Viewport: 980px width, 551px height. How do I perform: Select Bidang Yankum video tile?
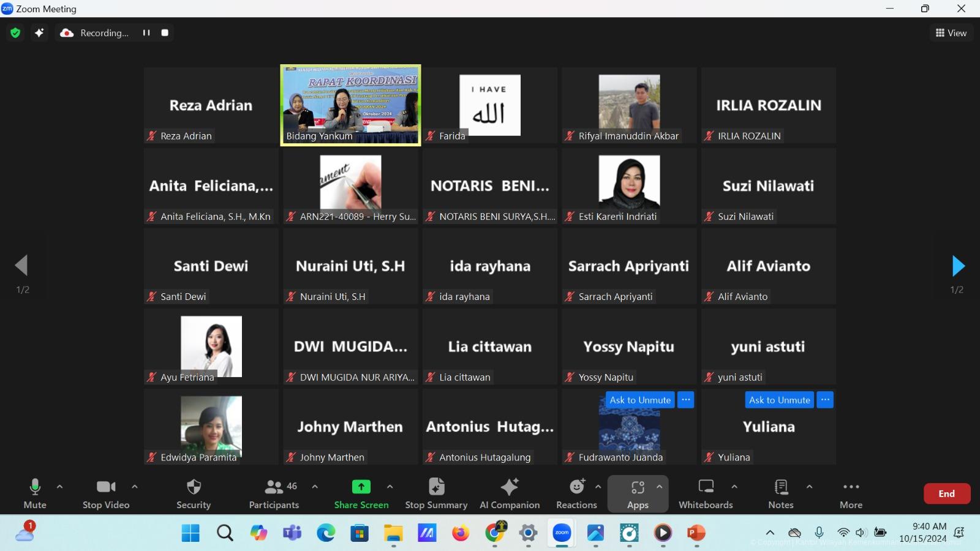click(350, 105)
